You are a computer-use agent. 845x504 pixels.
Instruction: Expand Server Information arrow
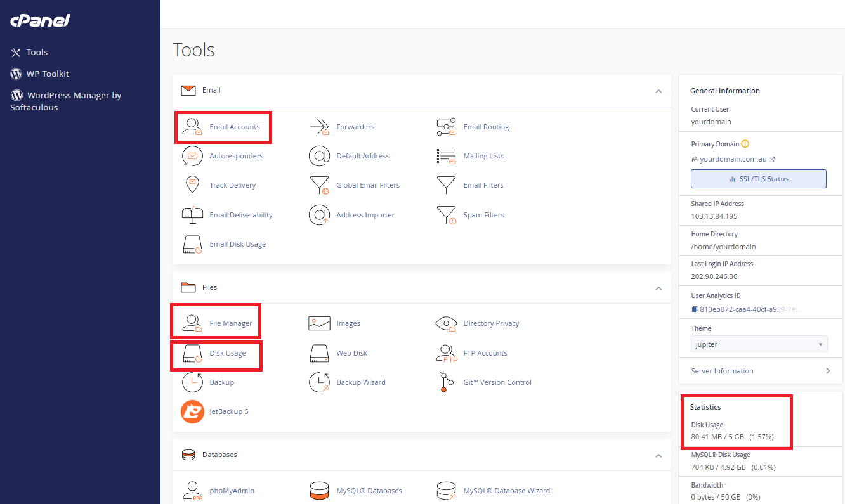828,371
